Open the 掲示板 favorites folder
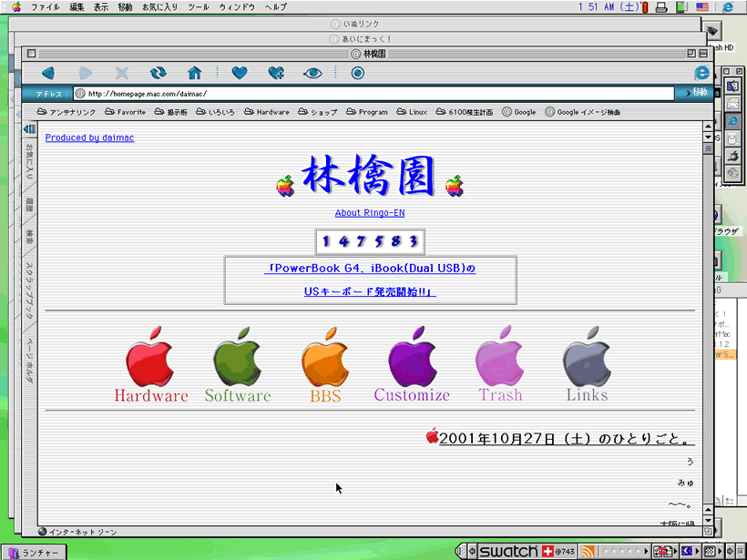The height and width of the screenshot is (560, 747). tap(170, 112)
